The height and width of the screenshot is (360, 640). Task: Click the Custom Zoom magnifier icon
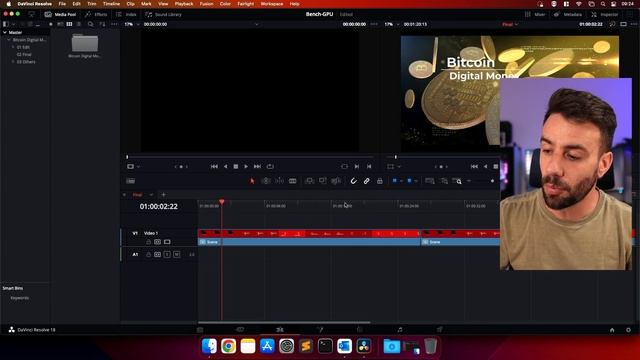pyautogui.click(x=458, y=181)
